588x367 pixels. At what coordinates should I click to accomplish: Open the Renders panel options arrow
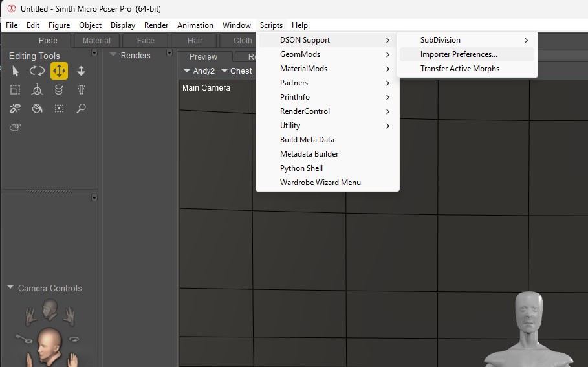click(169, 53)
